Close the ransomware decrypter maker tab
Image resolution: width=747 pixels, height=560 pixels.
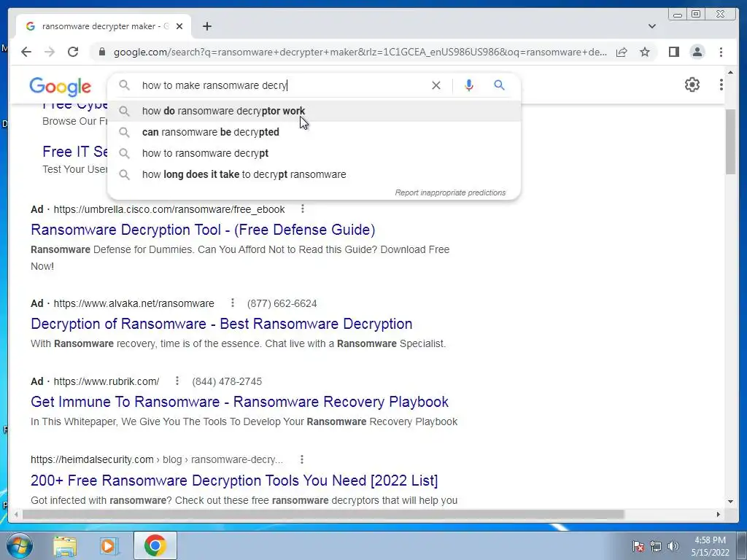[179, 26]
